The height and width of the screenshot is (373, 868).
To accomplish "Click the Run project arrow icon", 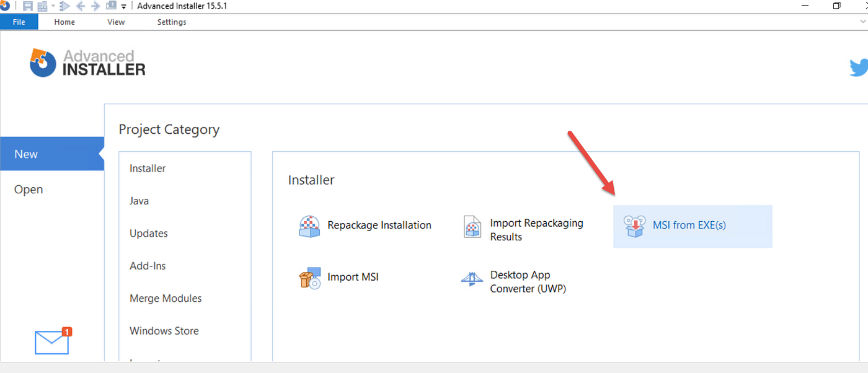I will 64,6.
